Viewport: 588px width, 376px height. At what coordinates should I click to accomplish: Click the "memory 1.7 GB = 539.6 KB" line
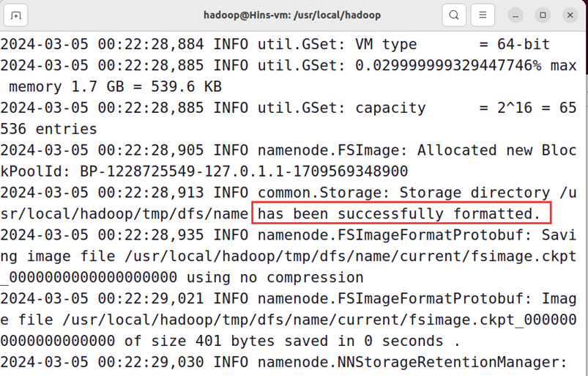pyautogui.click(x=115, y=87)
